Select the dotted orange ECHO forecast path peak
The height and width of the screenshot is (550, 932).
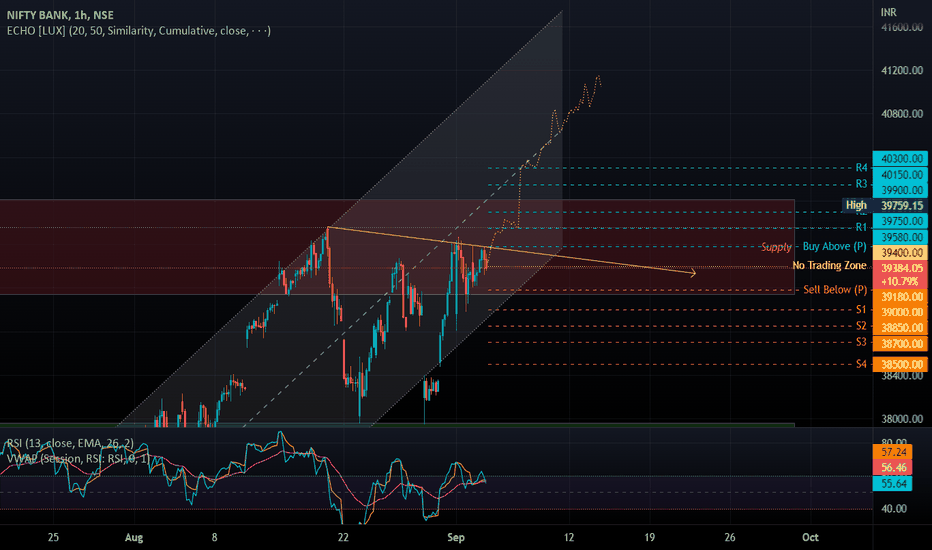click(599, 77)
